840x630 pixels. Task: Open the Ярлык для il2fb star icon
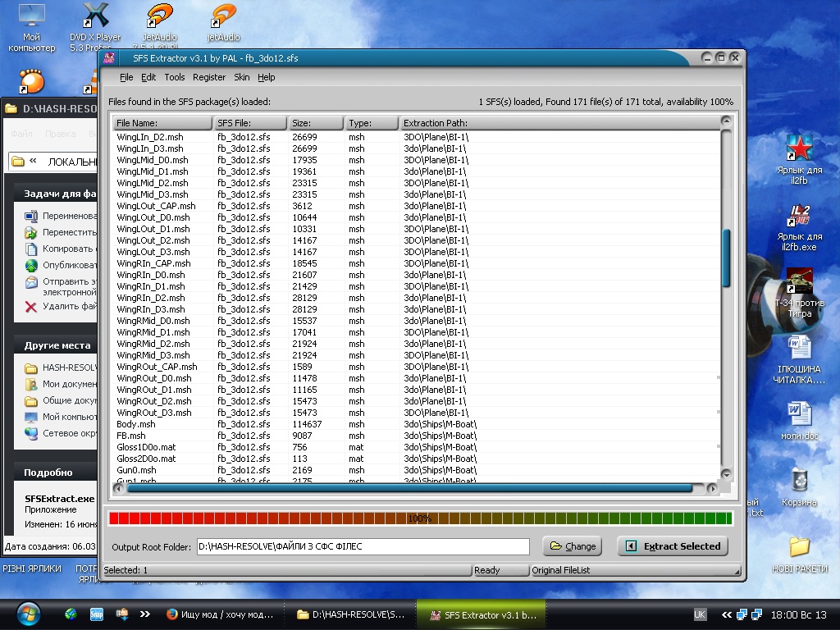click(799, 159)
